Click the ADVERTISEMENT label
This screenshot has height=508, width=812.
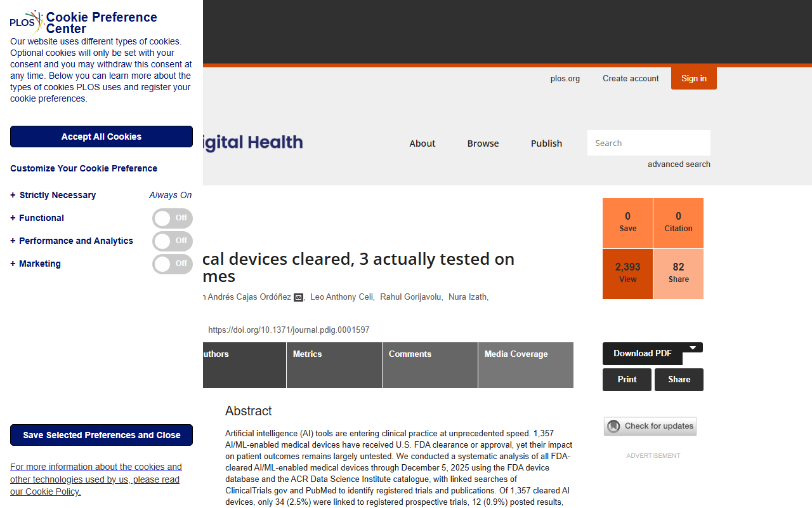pos(653,456)
